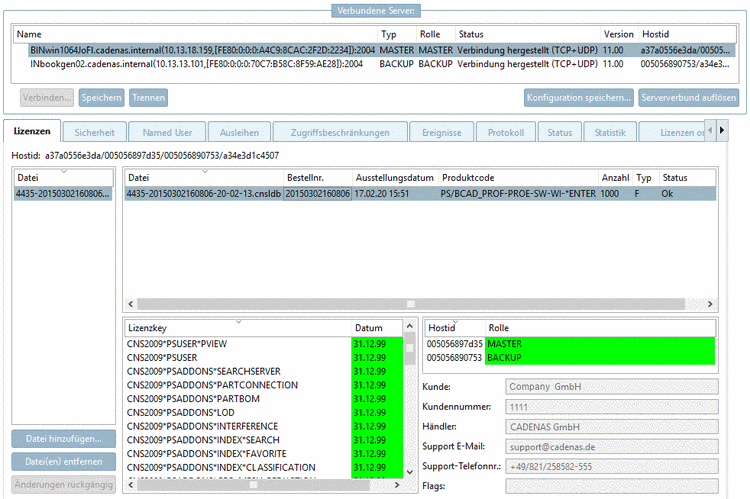Click the Rolle column header in servers table
This screenshot has width=750, height=499.
pos(435,34)
